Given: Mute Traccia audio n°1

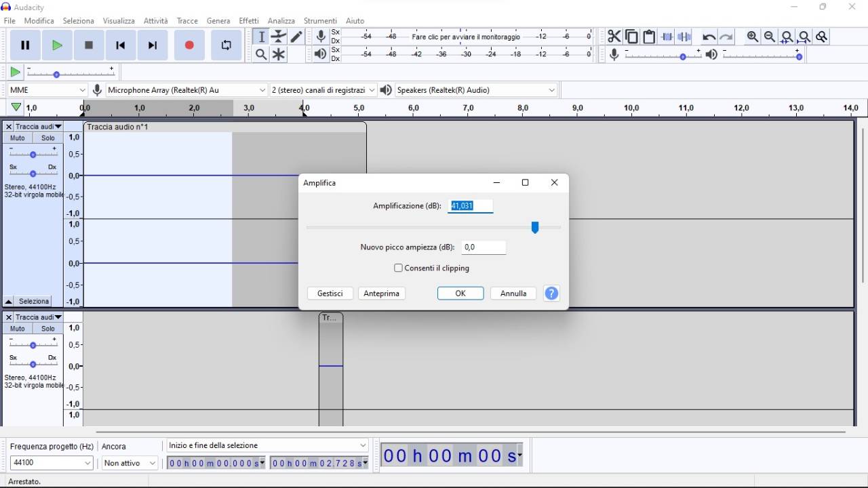Looking at the screenshot, I should [x=17, y=138].
